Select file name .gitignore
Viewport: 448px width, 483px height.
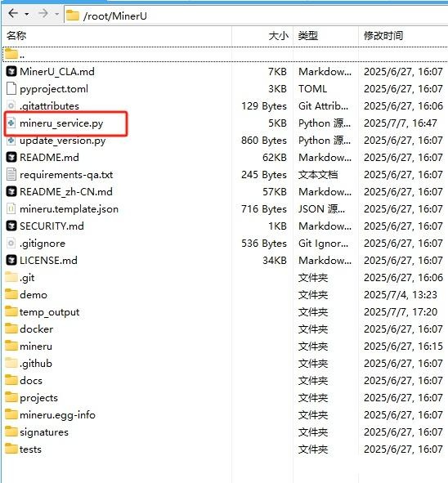(x=43, y=244)
